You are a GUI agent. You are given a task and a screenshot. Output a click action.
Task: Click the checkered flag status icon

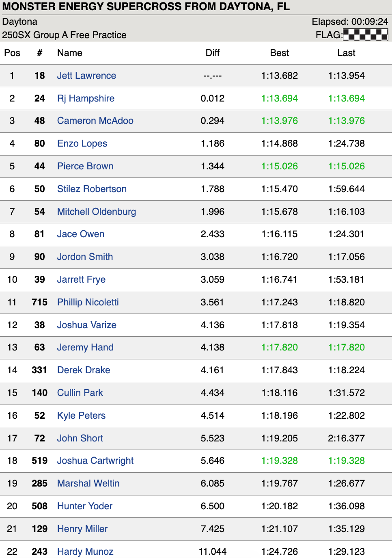point(365,35)
